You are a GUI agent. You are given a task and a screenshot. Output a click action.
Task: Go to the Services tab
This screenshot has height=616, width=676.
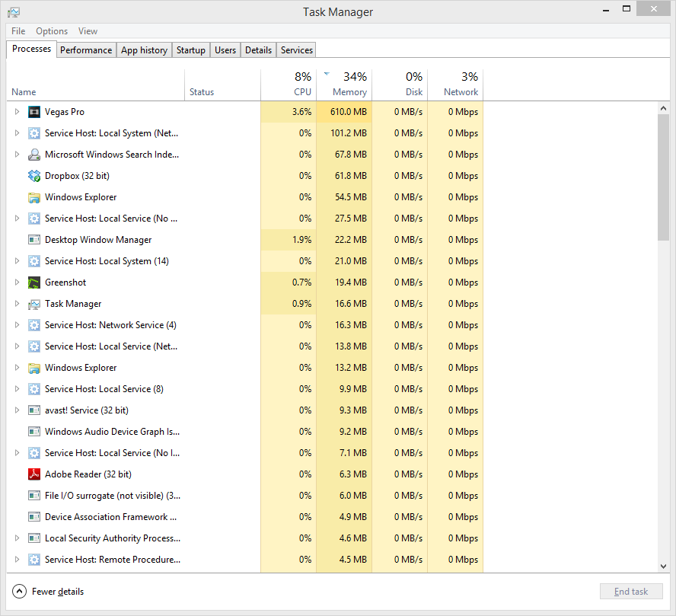click(296, 50)
